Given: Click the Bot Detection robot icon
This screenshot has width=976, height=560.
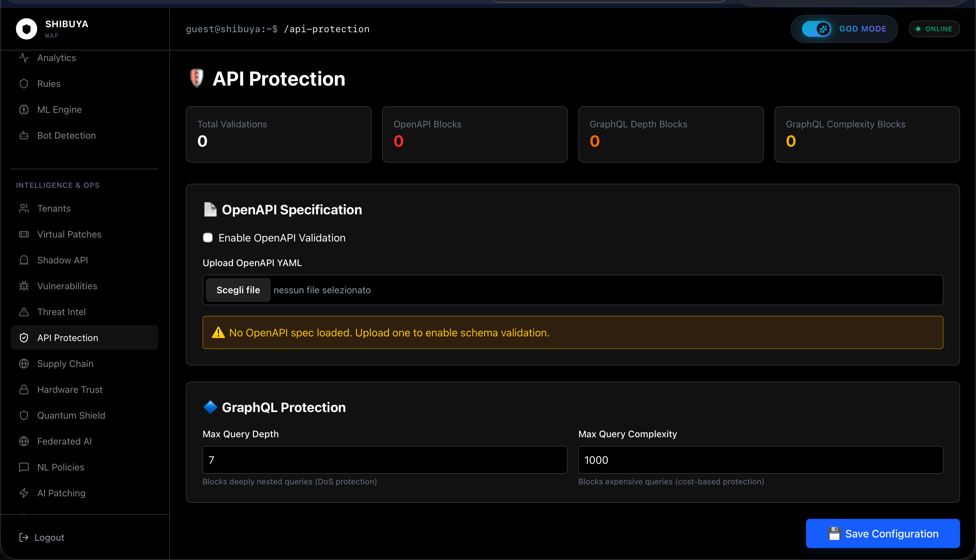Looking at the screenshot, I should (x=24, y=135).
